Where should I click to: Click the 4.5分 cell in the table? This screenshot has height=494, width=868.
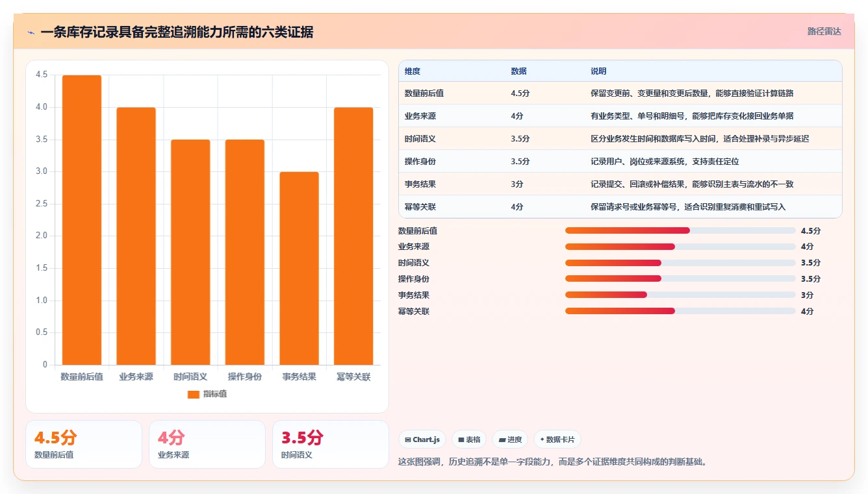pos(520,93)
